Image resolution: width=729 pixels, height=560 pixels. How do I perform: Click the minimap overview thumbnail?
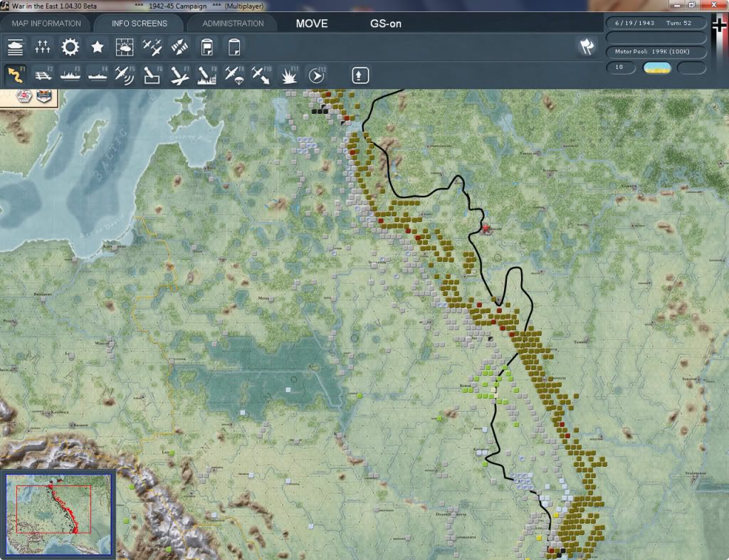coord(58,514)
